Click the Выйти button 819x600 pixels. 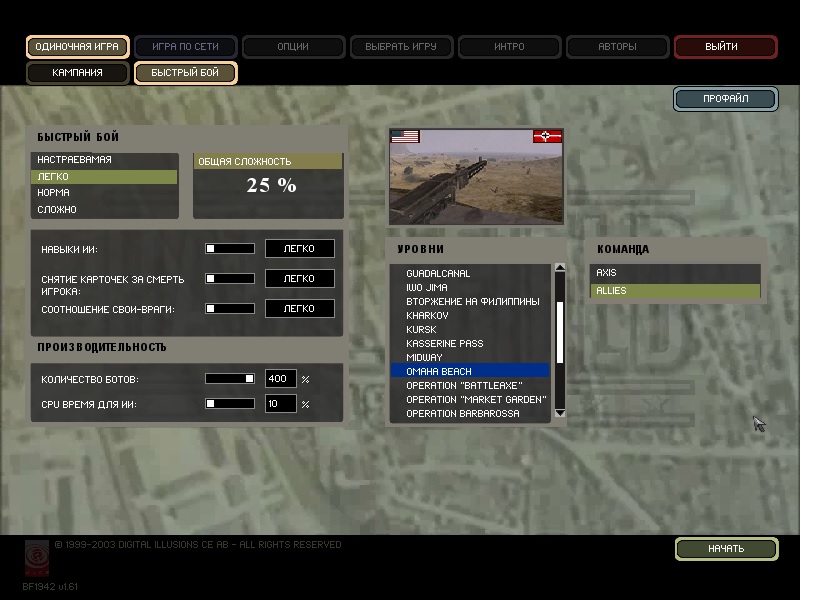726,46
